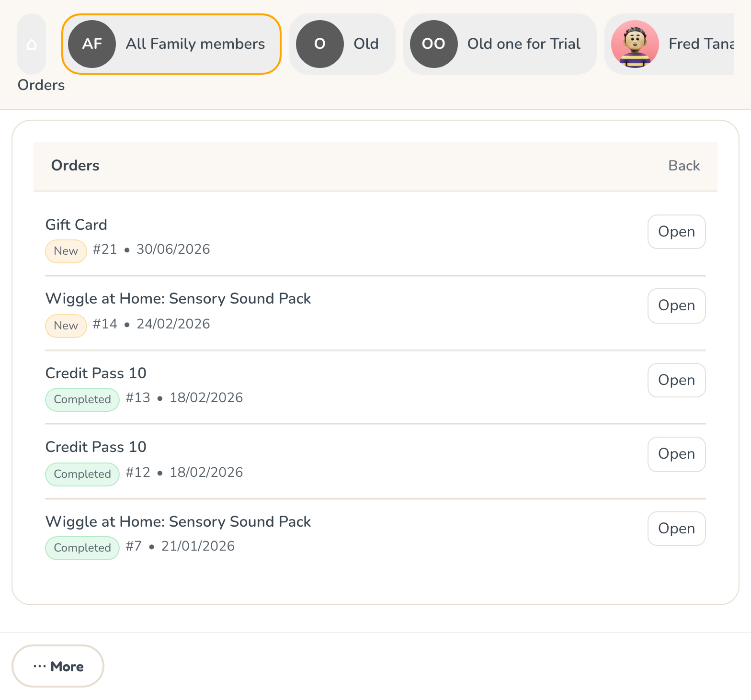The image size is (751, 700).
Task: Open the Sensory Sound Pack order #14
Action: click(677, 306)
